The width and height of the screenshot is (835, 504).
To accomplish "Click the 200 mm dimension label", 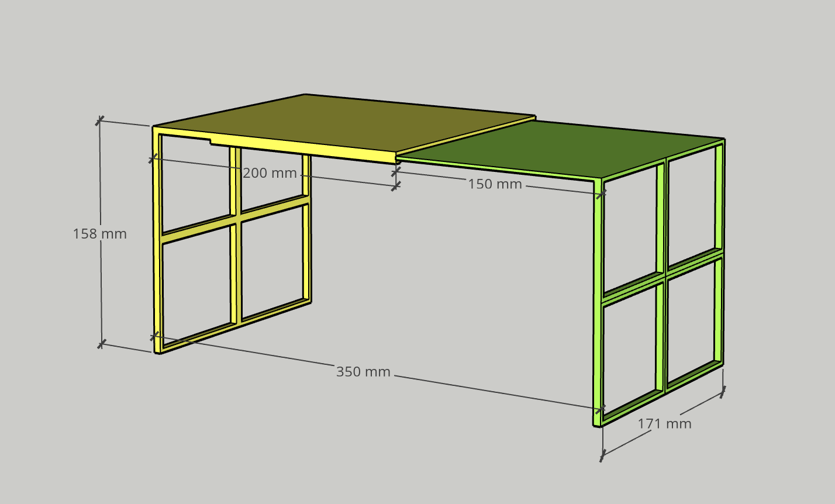I will pos(270,173).
